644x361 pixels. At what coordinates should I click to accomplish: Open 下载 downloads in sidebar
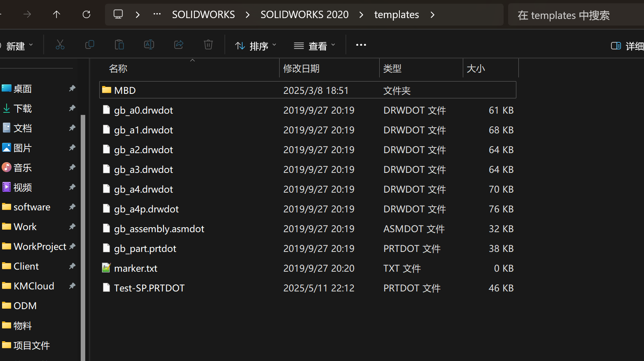[23, 108]
